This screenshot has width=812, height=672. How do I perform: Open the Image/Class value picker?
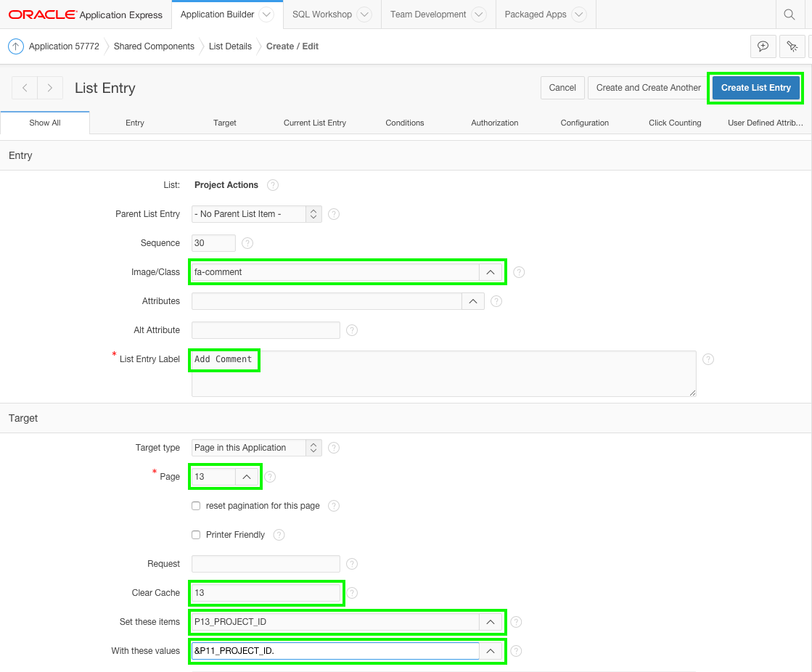click(490, 271)
